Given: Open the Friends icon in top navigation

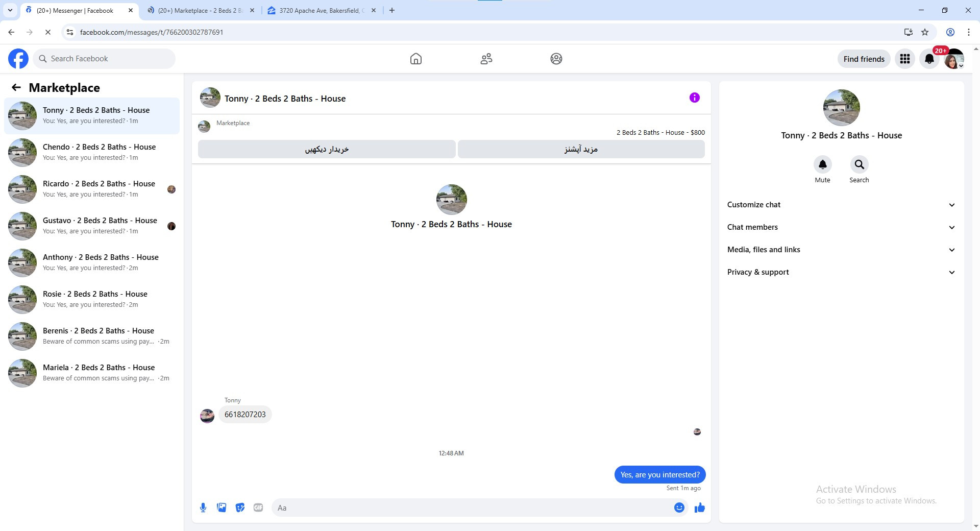Looking at the screenshot, I should (486, 59).
